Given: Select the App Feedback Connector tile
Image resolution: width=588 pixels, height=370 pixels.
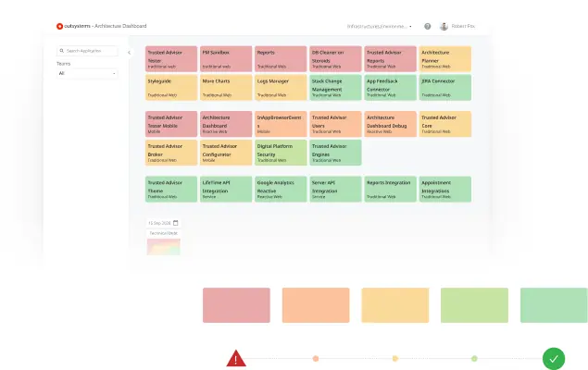Looking at the screenshot, I should click(390, 87).
